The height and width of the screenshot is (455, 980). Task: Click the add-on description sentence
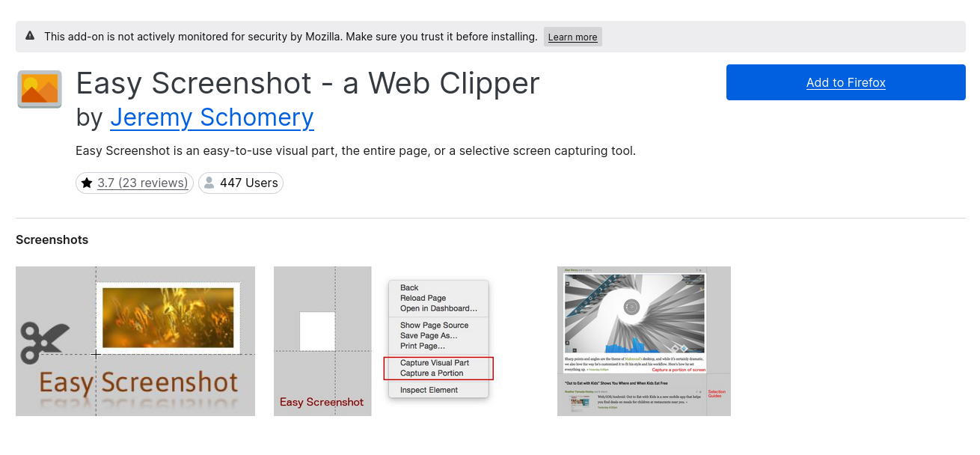pos(355,150)
